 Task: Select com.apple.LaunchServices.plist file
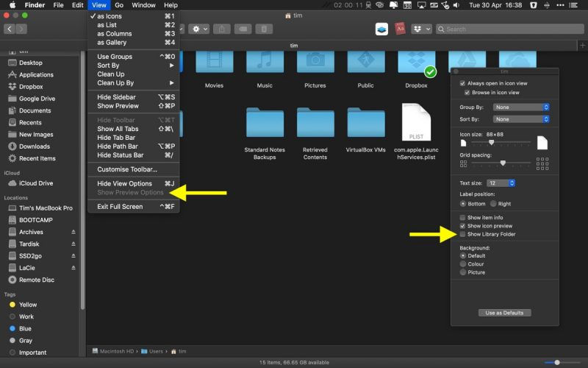(x=416, y=122)
